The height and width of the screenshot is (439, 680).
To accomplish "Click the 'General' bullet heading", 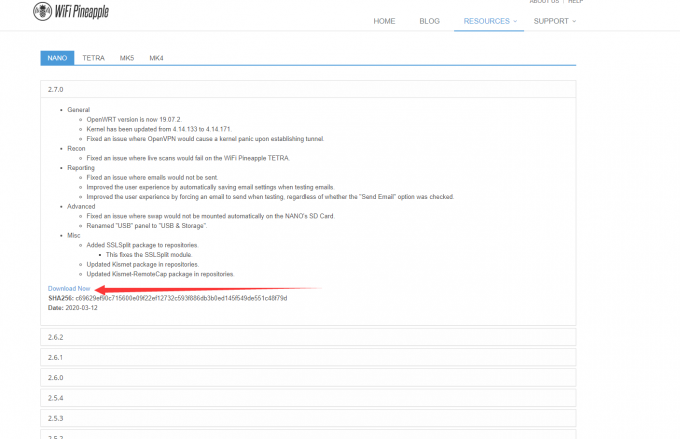I will click(78, 110).
